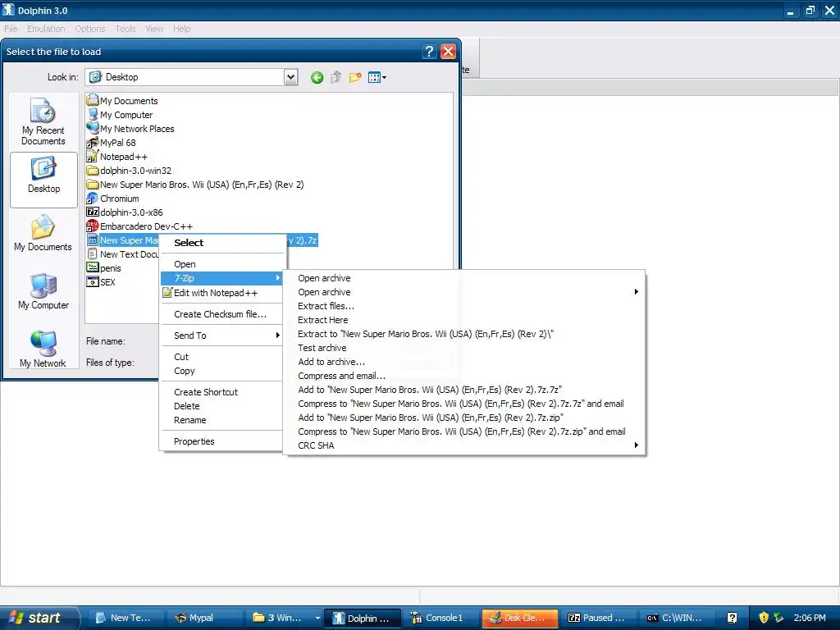The height and width of the screenshot is (630, 840).
Task: Click the first Open archive entry
Action: (x=464, y=278)
